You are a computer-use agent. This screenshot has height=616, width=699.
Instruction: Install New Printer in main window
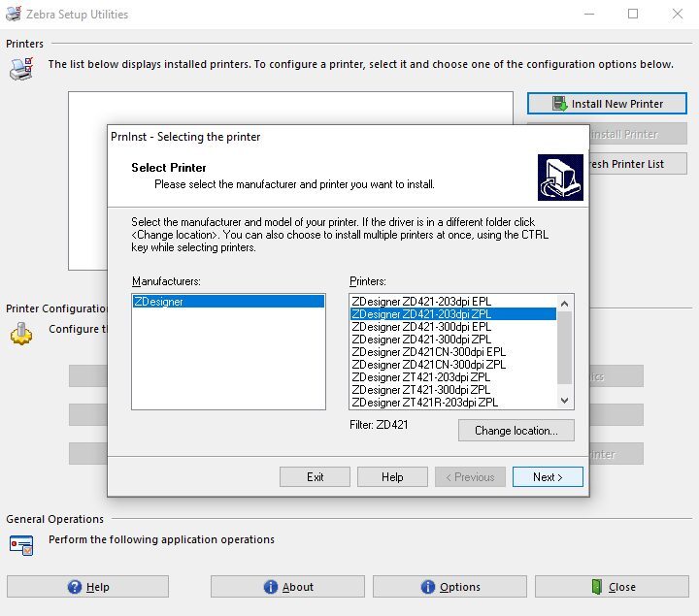coord(607,104)
